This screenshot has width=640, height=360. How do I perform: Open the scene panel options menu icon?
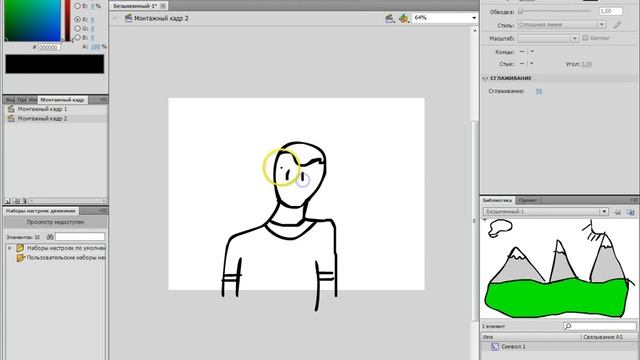pos(103,100)
